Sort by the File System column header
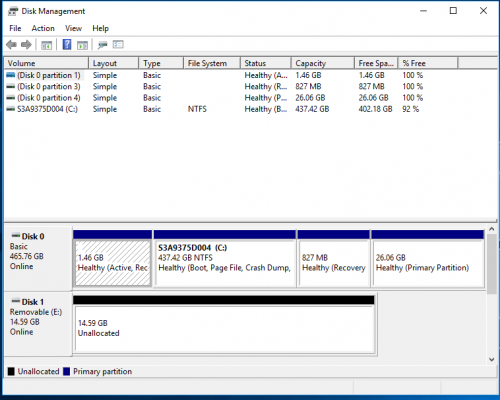 pyautogui.click(x=212, y=63)
